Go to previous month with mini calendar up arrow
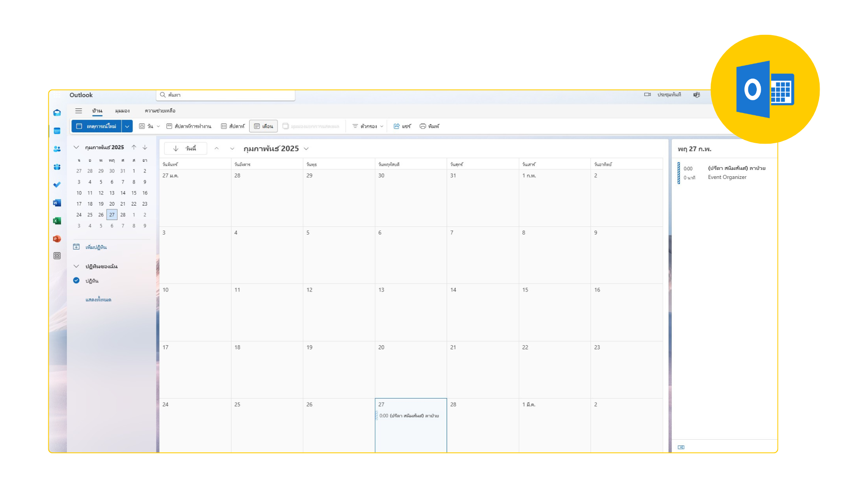Image resolution: width=868 pixels, height=488 pixels. click(x=134, y=147)
